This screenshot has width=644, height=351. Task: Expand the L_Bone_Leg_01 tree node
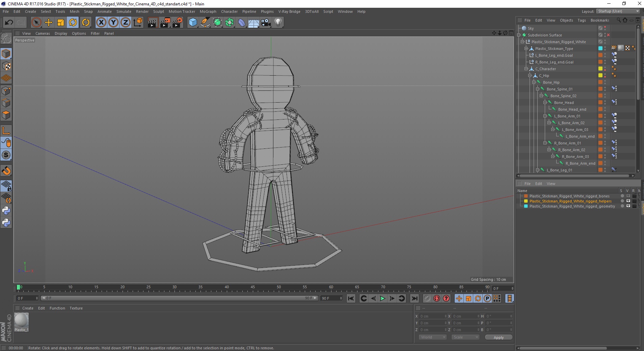tap(538, 170)
